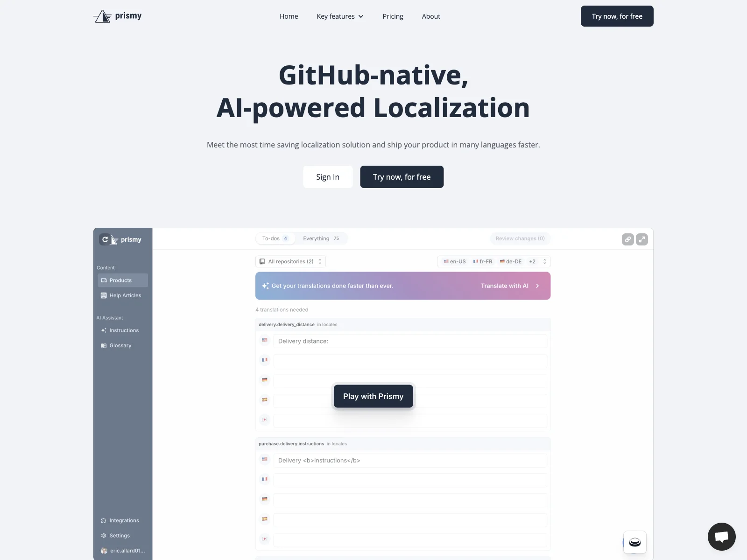Click the Play with Prismy button

coord(373,396)
